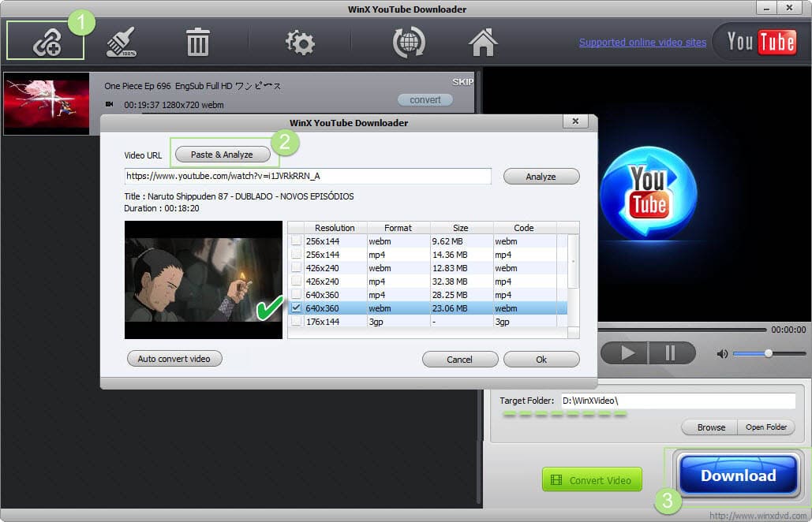Click the Clear list brush icon
Viewport: 812px width, 522px height.
(x=121, y=41)
